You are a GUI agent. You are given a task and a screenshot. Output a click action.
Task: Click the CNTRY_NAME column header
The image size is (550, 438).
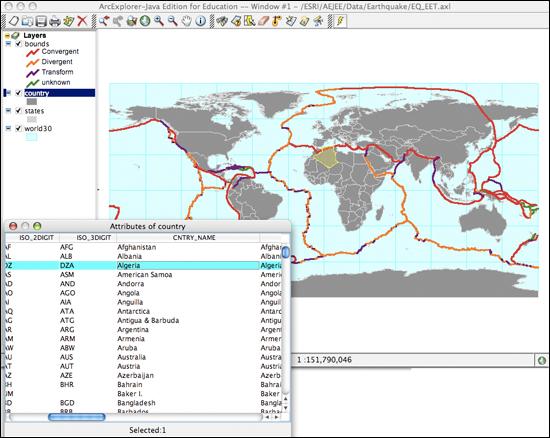[x=194, y=238]
